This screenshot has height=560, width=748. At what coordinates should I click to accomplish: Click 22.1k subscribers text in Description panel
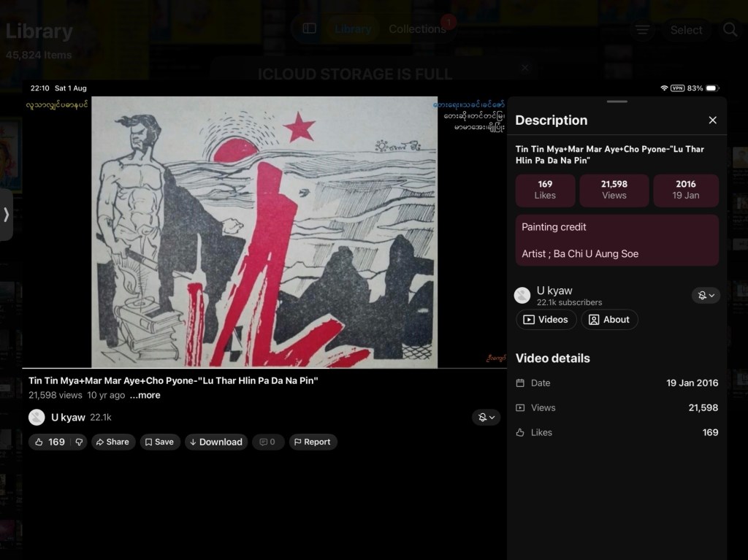[x=569, y=302]
